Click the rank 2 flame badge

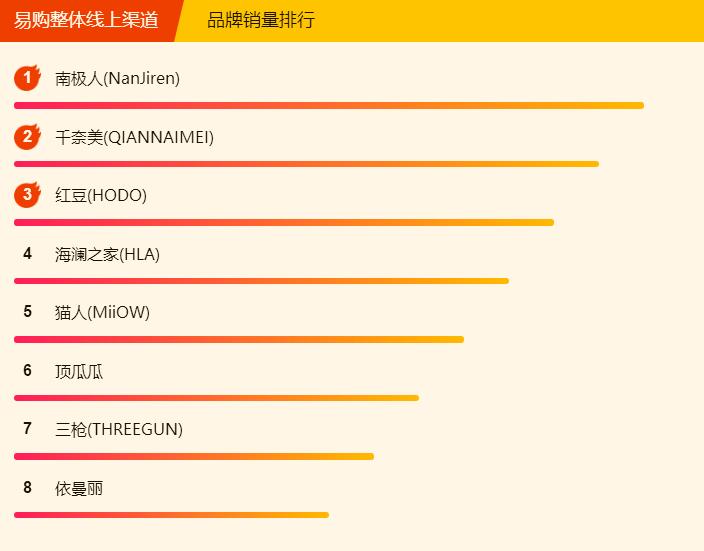click(x=27, y=137)
